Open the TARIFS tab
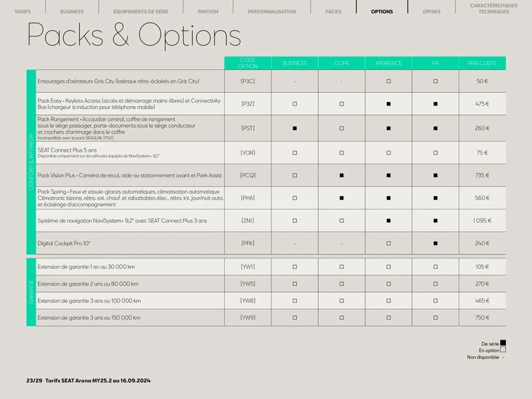The height and width of the screenshot is (399, 532). pos(23,12)
